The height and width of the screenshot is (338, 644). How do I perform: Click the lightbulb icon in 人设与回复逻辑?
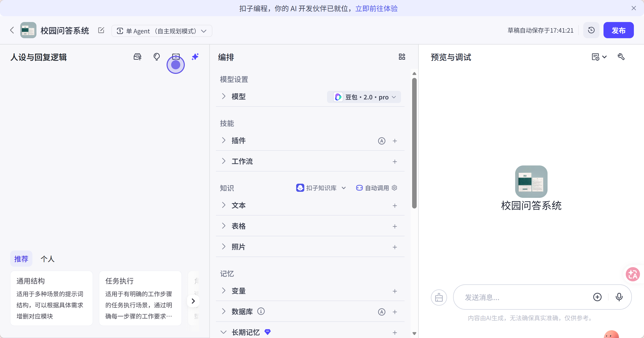(x=157, y=57)
